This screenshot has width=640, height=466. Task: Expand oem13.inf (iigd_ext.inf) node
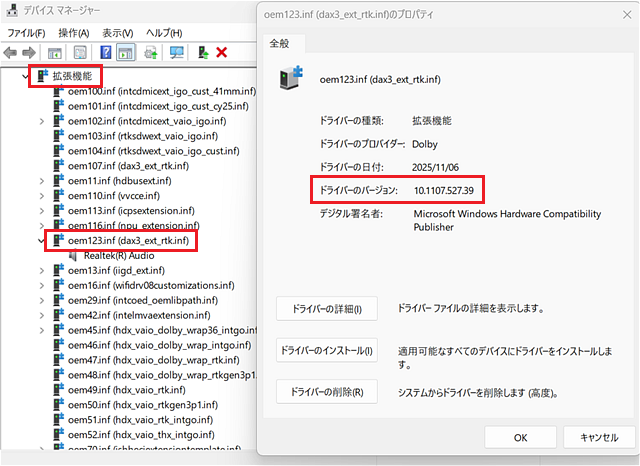42,271
